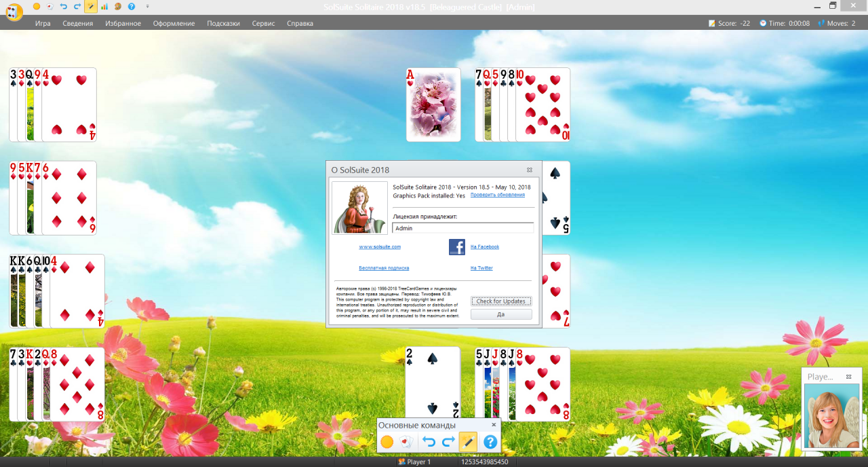Screen dimensions: 868x467
Task: Click the playing cards icon in Основные команды panel
Action: (x=406, y=443)
